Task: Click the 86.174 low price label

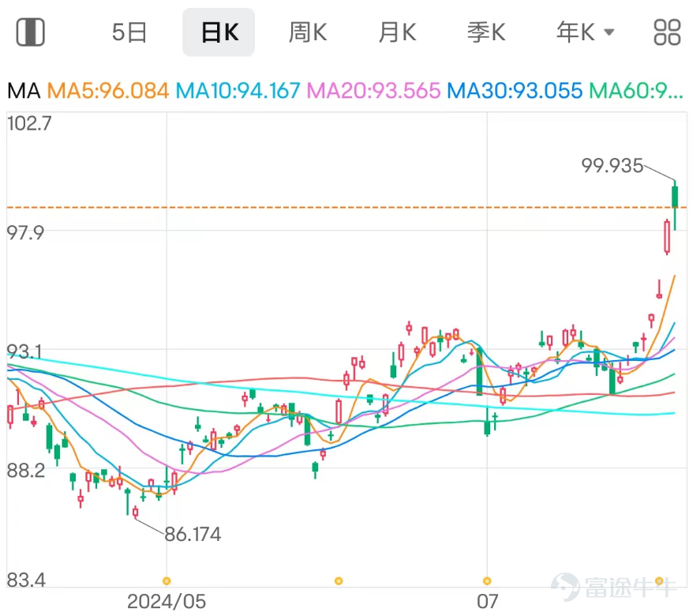Action: 193,534
